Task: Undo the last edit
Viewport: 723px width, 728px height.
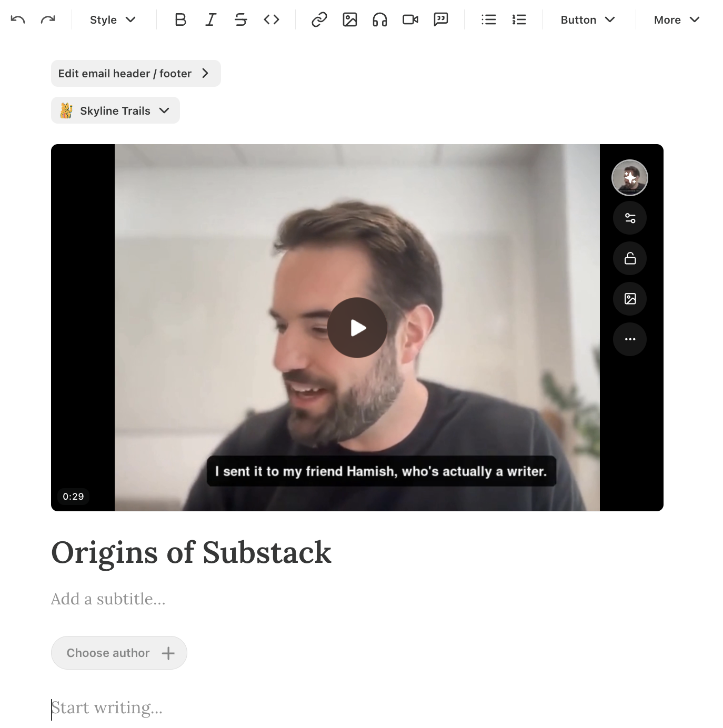Action: [18, 20]
